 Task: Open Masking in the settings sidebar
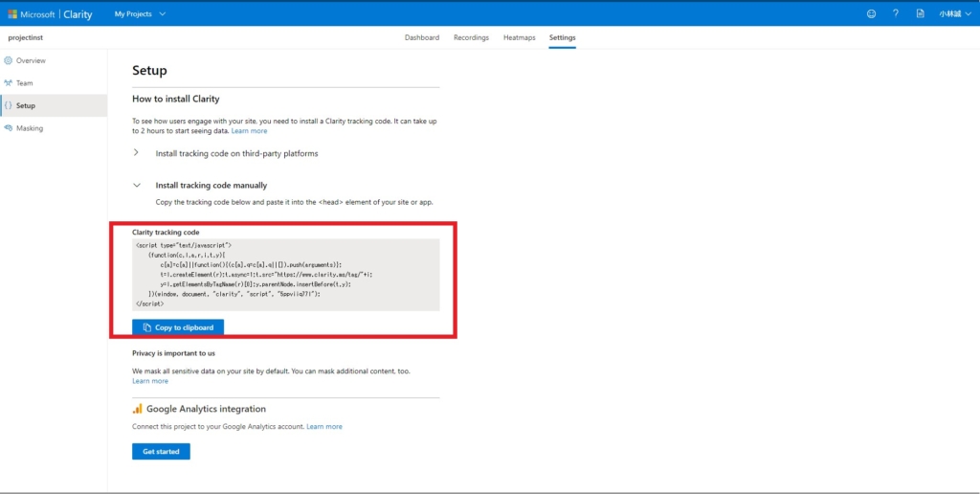point(54,128)
